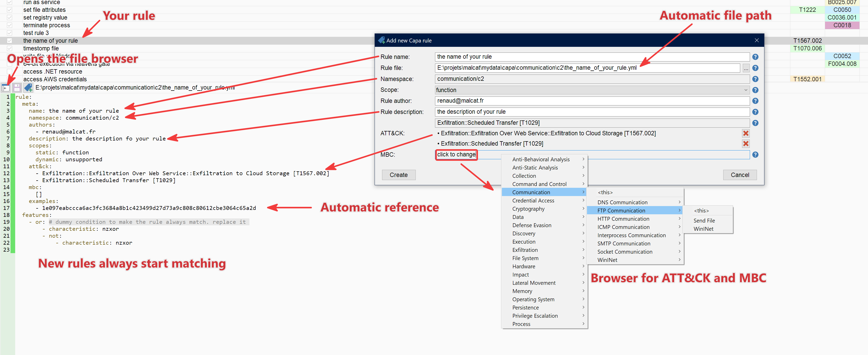Open help for the Rule author field
This screenshot has width=868, height=355.
click(x=755, y=101)
